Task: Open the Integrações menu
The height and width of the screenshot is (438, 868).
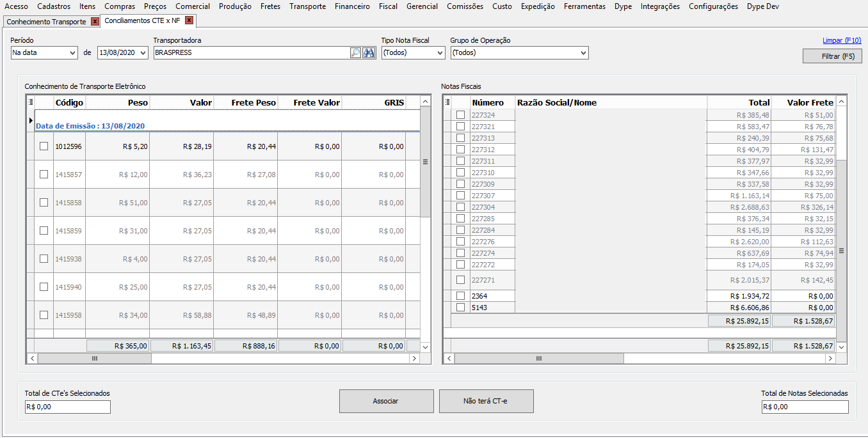Action: (x=660, y=6)
